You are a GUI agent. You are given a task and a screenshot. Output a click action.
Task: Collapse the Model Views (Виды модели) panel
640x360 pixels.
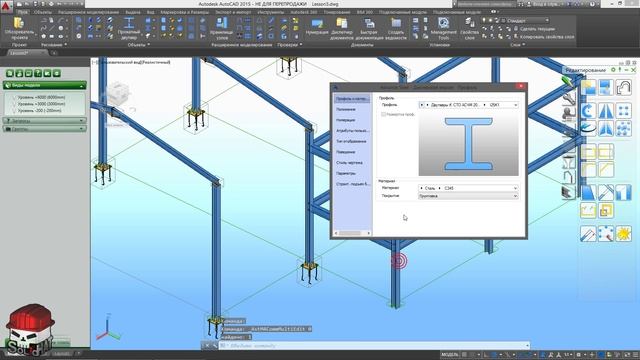coord(44,86)
